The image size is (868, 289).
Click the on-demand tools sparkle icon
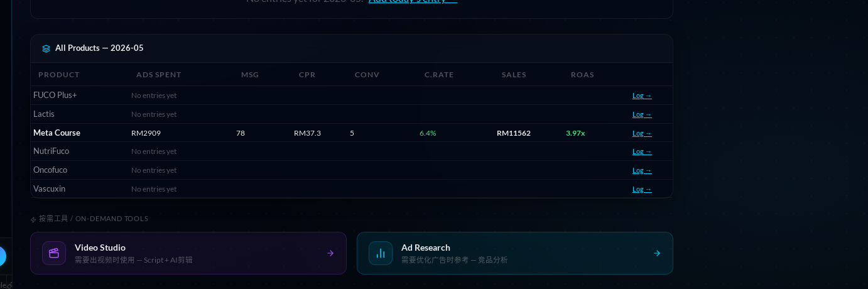[x=33, y=219]
